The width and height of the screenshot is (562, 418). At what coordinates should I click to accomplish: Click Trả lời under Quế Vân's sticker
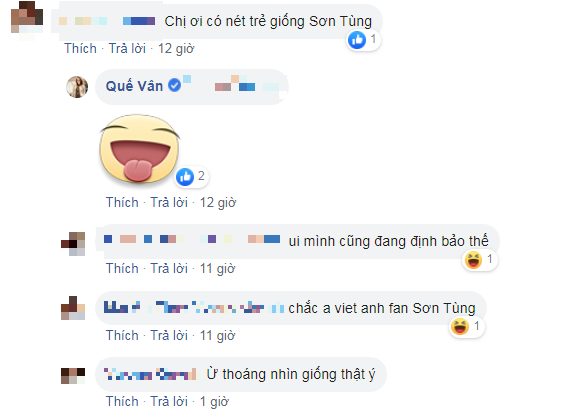click(x=169, y=202)
